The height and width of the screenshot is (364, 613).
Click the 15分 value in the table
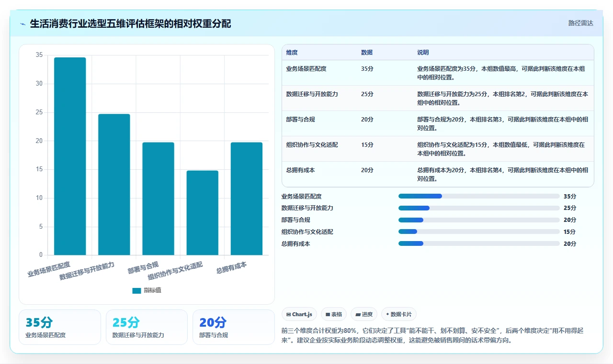tap(367, 145)
